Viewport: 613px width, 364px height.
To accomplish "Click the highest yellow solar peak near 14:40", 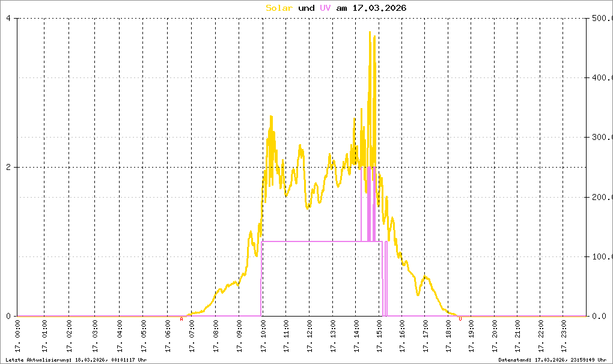I will coord(370,33).
